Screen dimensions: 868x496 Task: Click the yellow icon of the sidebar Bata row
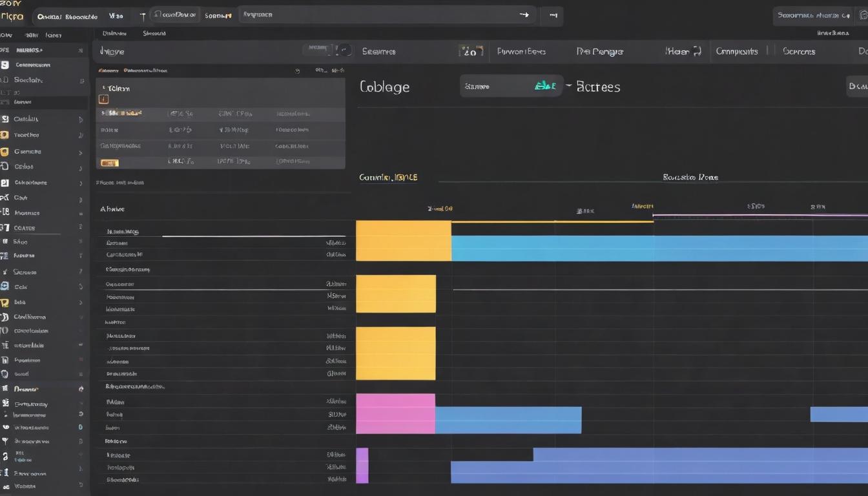(5, 302)
